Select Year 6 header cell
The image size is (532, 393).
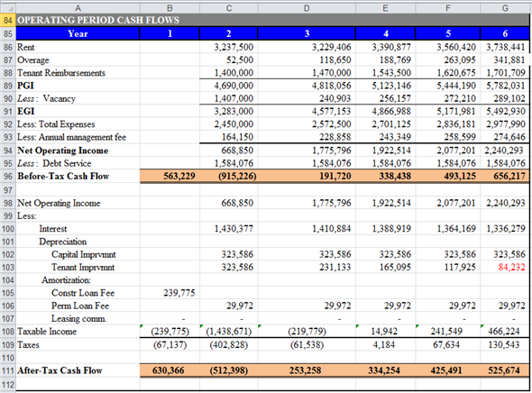(x=505, y=33)
